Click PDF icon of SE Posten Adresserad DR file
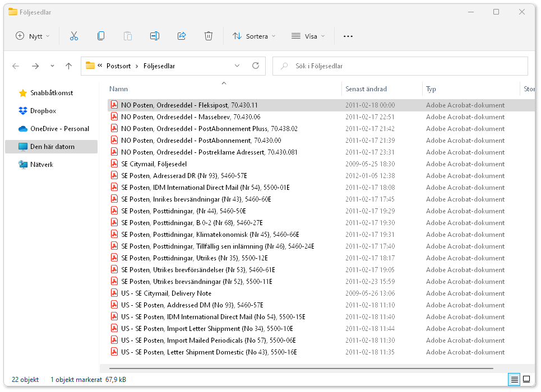Screen dimensions: 541x392 (x=114, y=175)
